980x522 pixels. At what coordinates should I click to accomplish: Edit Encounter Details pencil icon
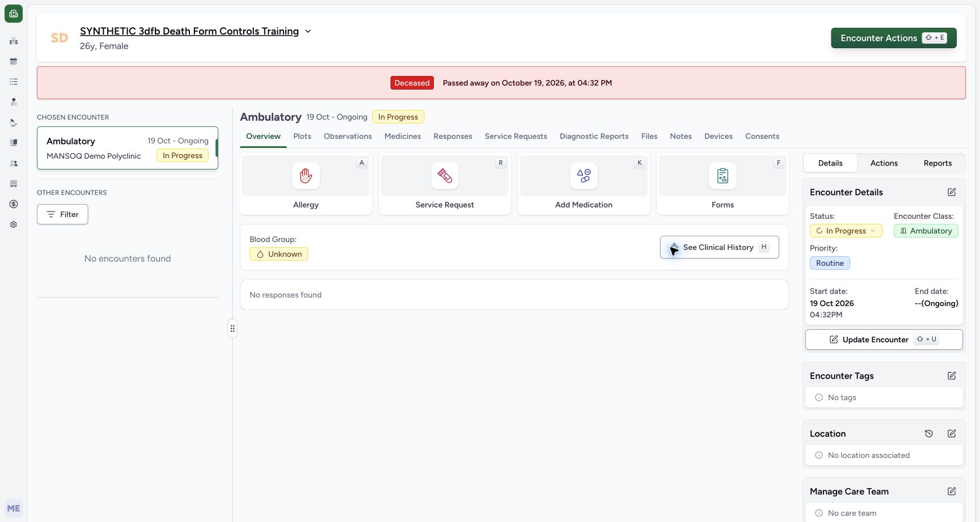tap(952, 192)
